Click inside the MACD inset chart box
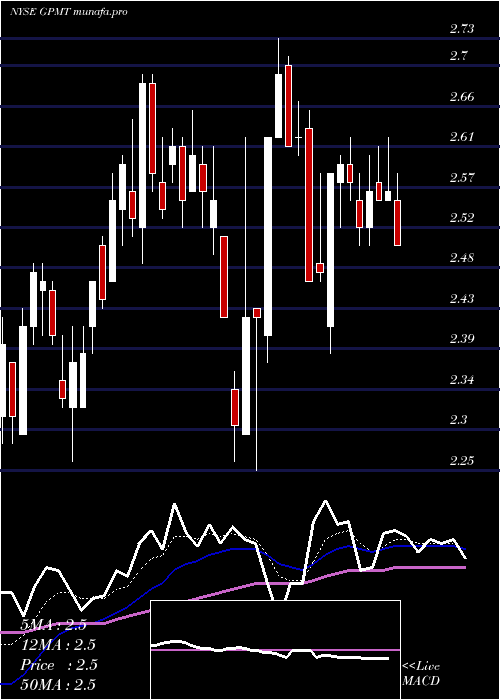 pyautogui.click(x=275, y=650)
